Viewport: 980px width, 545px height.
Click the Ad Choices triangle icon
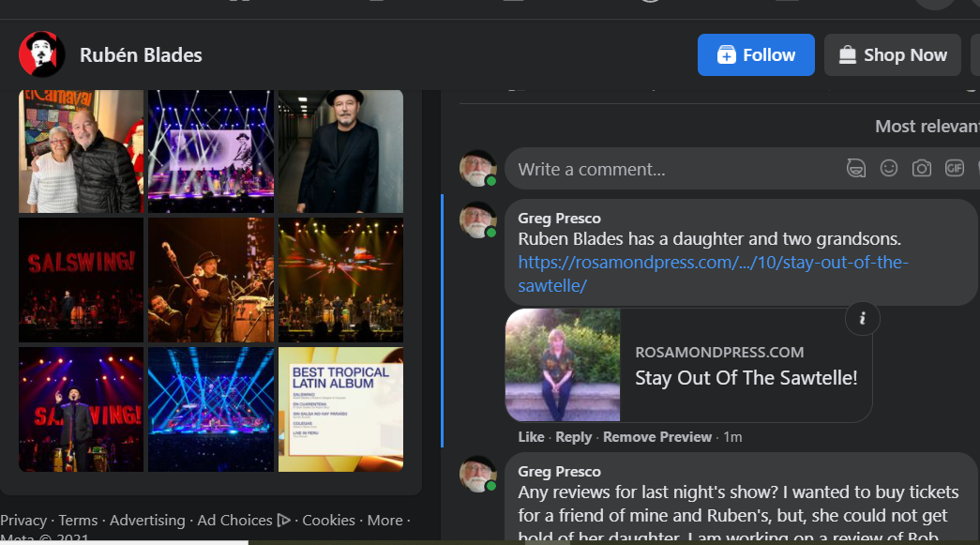(x=283, y=520)
